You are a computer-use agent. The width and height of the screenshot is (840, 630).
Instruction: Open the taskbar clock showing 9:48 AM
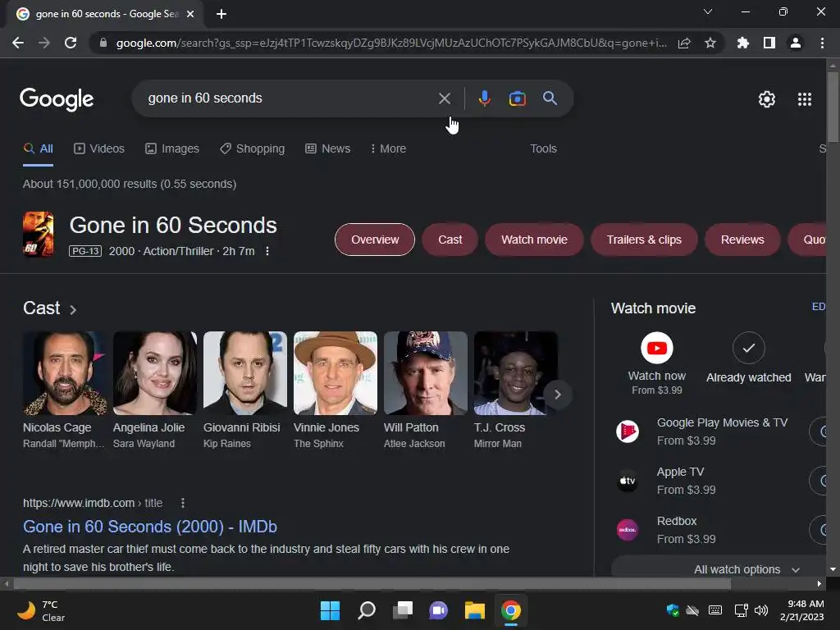pyautogui.click(x=802, y=610)
